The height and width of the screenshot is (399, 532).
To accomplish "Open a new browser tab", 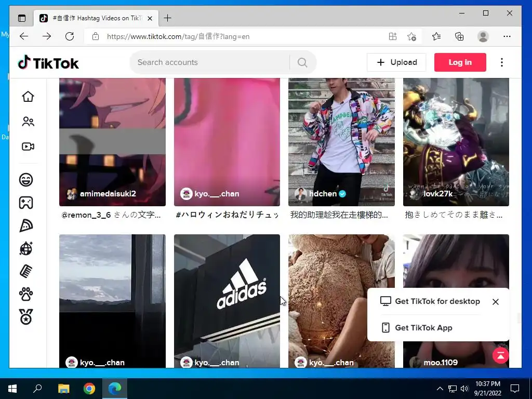I will tap(168, 18).
